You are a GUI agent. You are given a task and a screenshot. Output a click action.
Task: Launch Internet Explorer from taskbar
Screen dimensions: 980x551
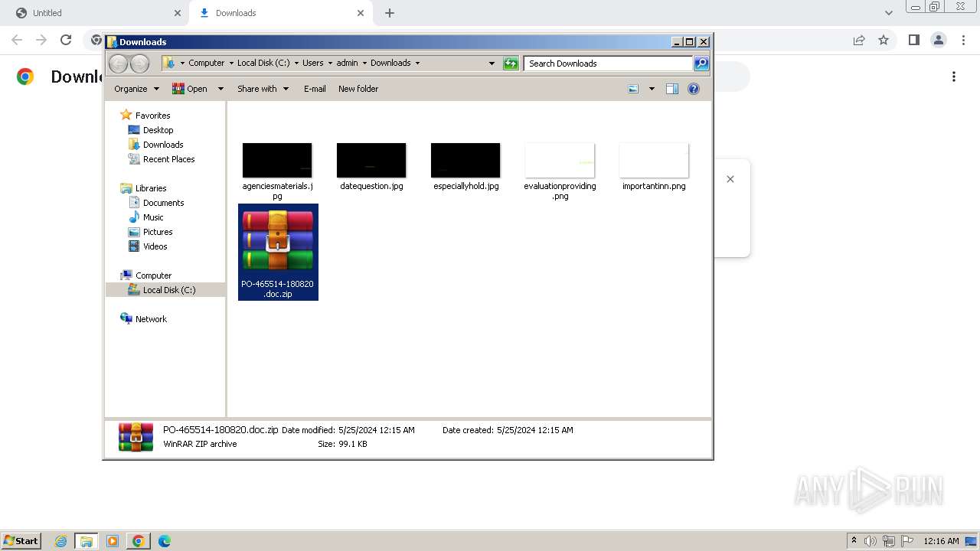[61, 541]
